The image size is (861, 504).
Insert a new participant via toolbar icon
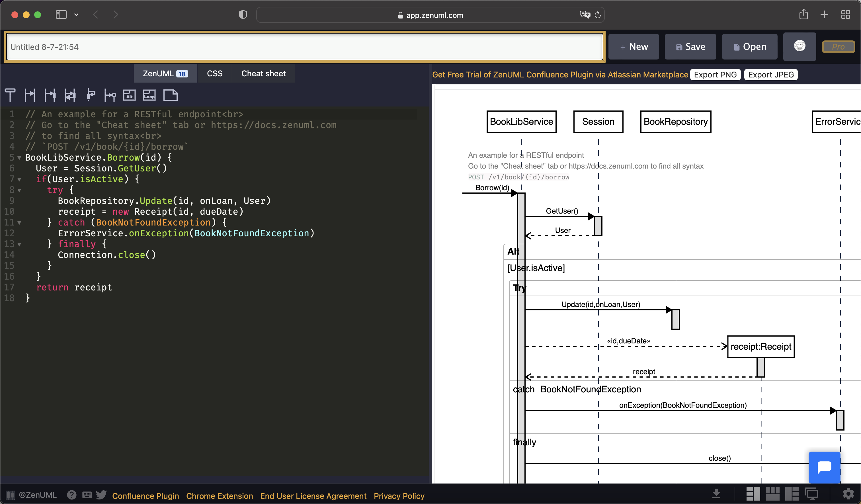[x=10, y=95]
